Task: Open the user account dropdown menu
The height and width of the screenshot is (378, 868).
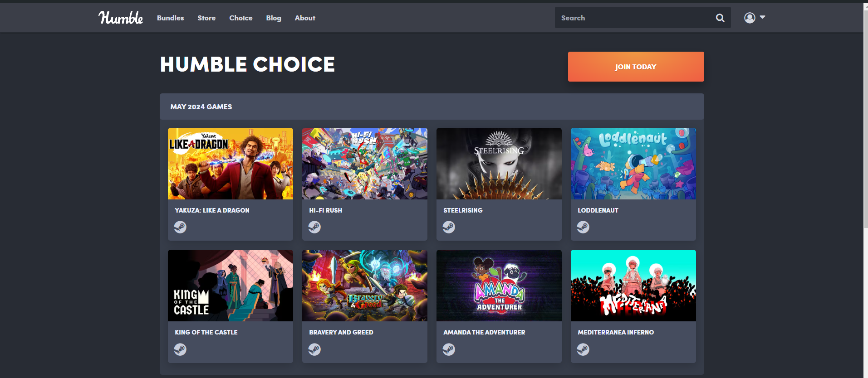Action: coord(755,18)
